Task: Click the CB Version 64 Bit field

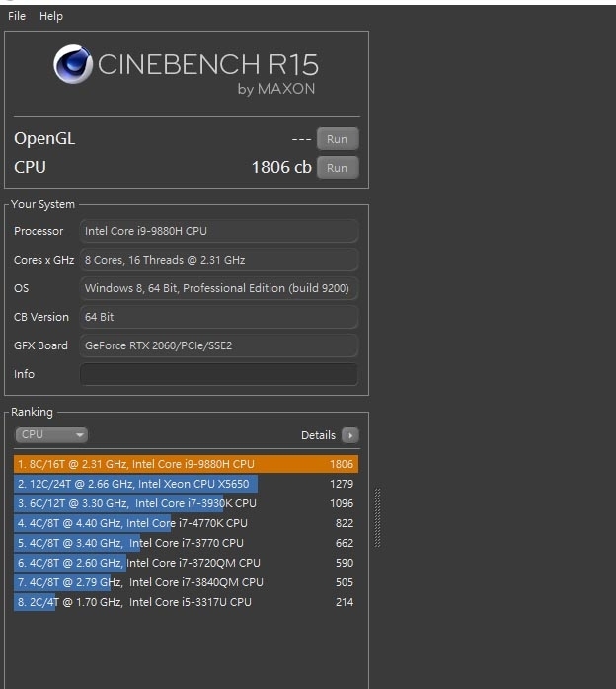Action: tap(219, 317)
